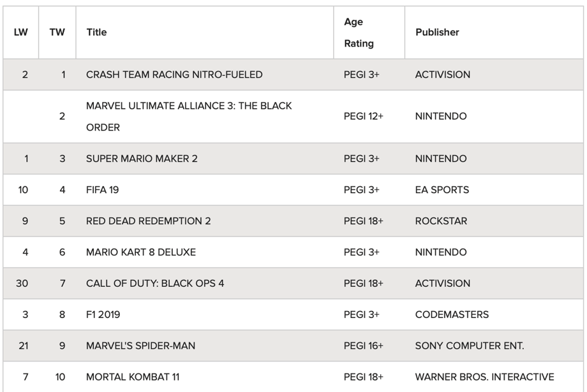Click the PEGI 16+ rating cell
The width and height of the screenshot is (587, 392).
(364, 346)
